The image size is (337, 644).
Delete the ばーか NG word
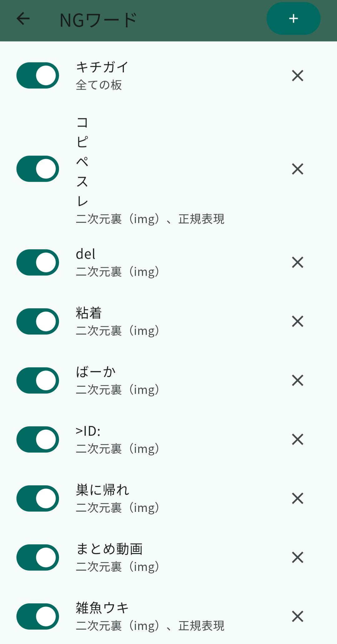[297, 380]
